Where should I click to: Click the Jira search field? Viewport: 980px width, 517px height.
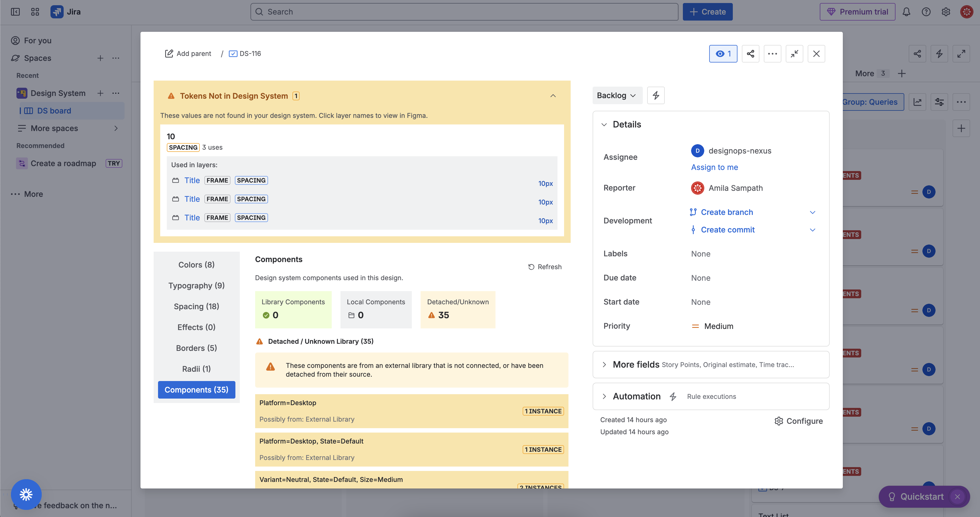[464, 12]
